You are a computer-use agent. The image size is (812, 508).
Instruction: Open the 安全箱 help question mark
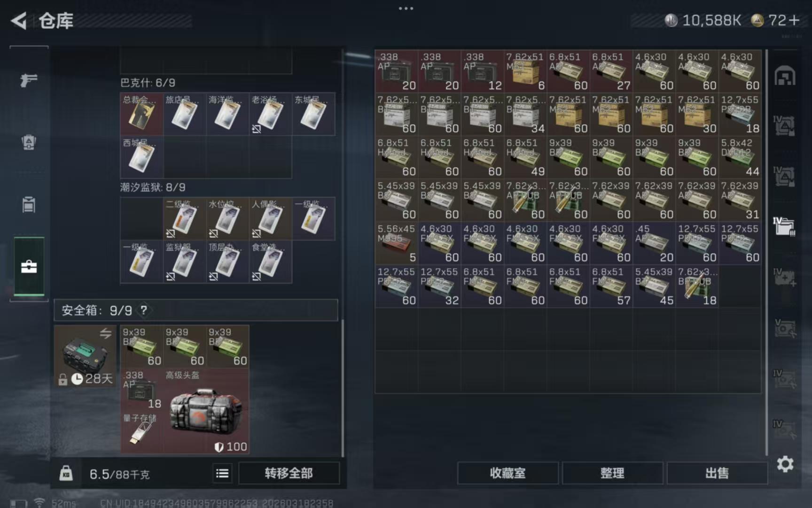tap(144, 310)
